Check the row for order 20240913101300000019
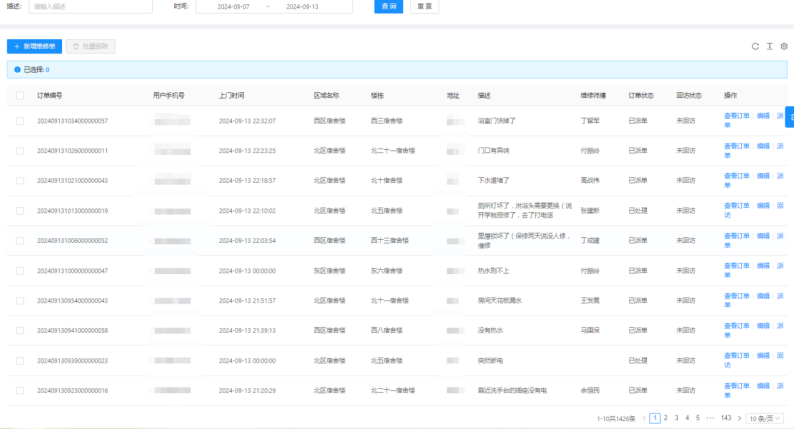794x429 pixels. [x=20, y=211]
